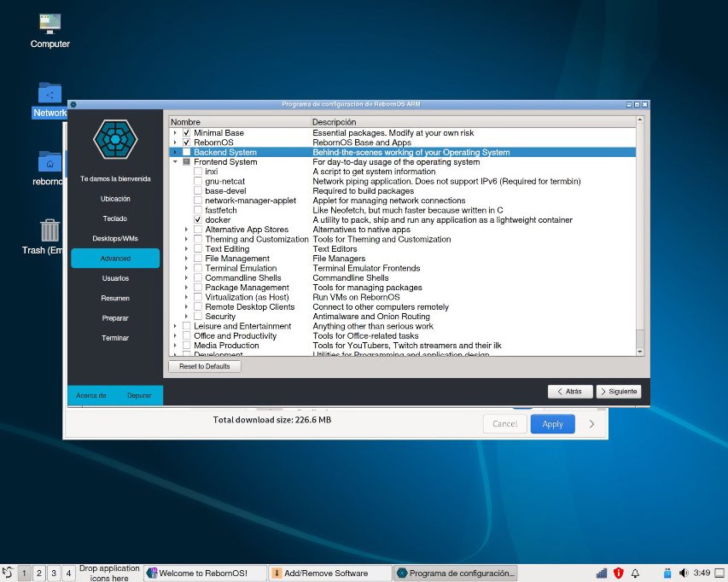Click Cancel in Add/Remove Software window
The height and width of the screenshot is (582, 728).
(504, 424)
